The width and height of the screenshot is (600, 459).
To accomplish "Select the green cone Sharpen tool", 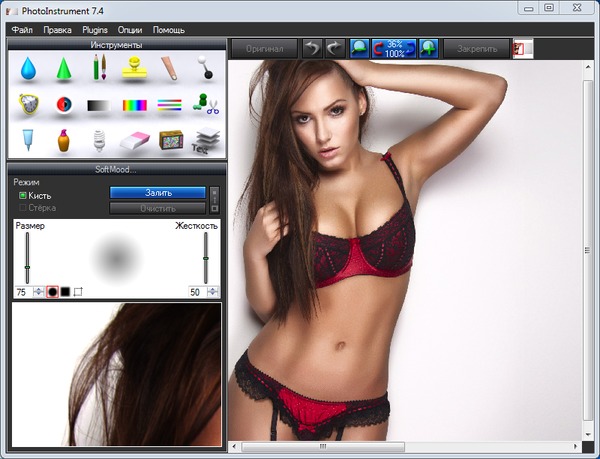I will 63,69.
